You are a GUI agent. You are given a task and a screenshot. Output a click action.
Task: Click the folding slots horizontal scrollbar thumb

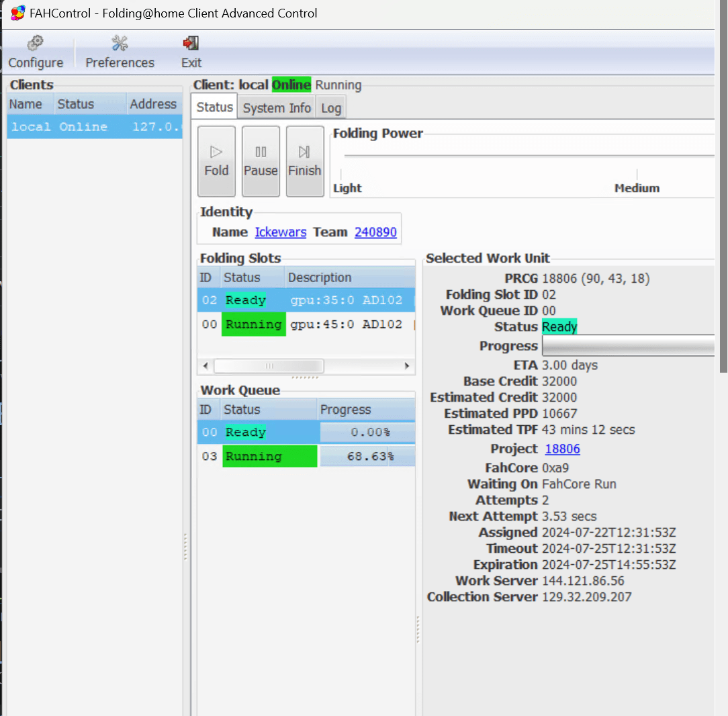tap(269, 366)
